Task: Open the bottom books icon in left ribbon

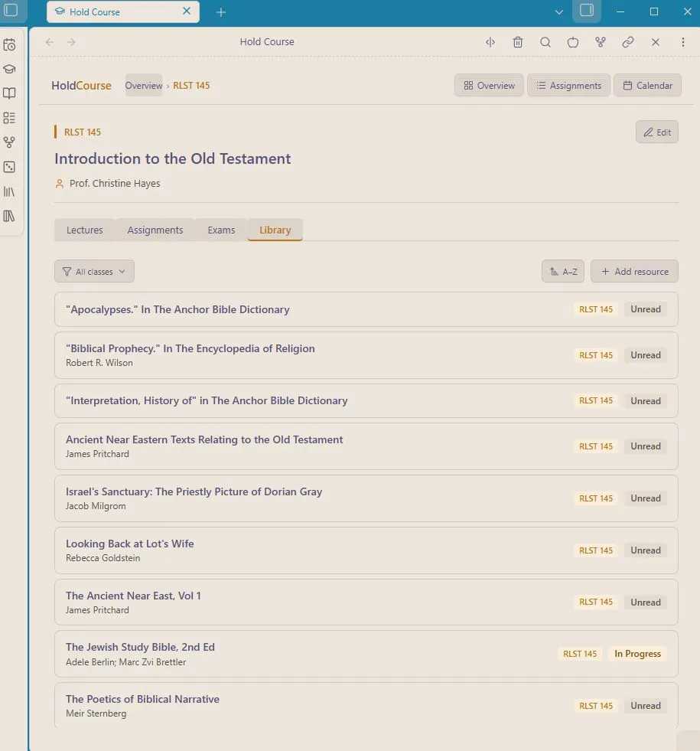Action: 9,216
